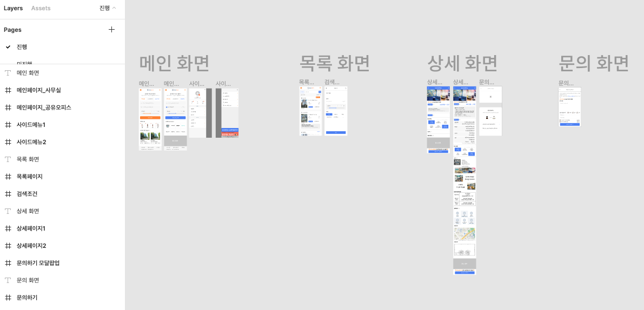Screen dimensions: 644x310
Task: Open the 진행 page dropdown chevron
Action: coord(114,8)
